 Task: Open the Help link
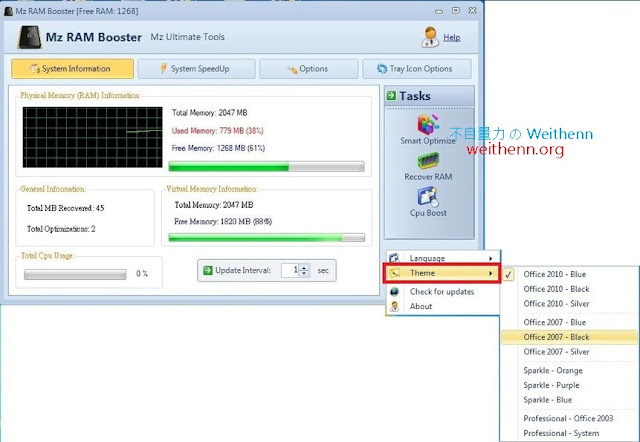coord(452,38)
